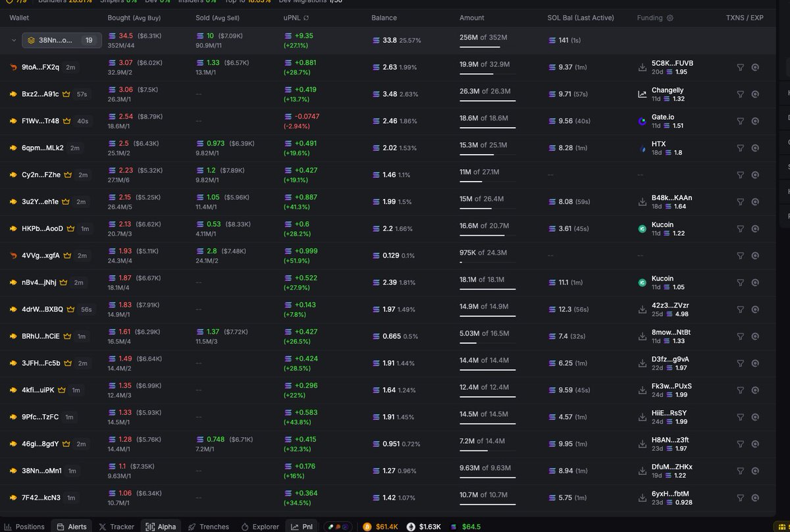The image size is (790, 532).
Task: Click the grouped wallet badge showing 19
Action: tap(62, 41)
